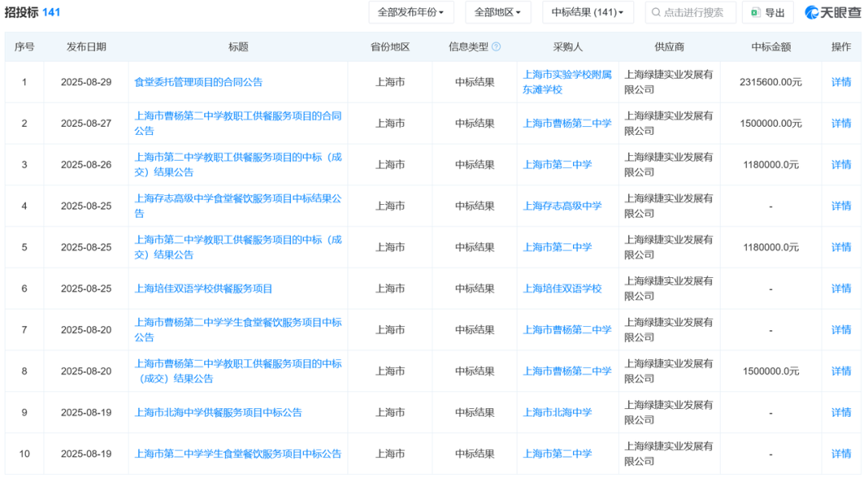Click the 天眼查 logo

pyautogui.click(x=833, y=13)
